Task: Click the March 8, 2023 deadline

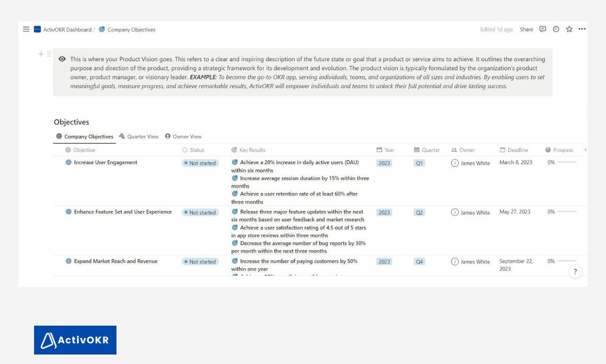Action: 516,162
